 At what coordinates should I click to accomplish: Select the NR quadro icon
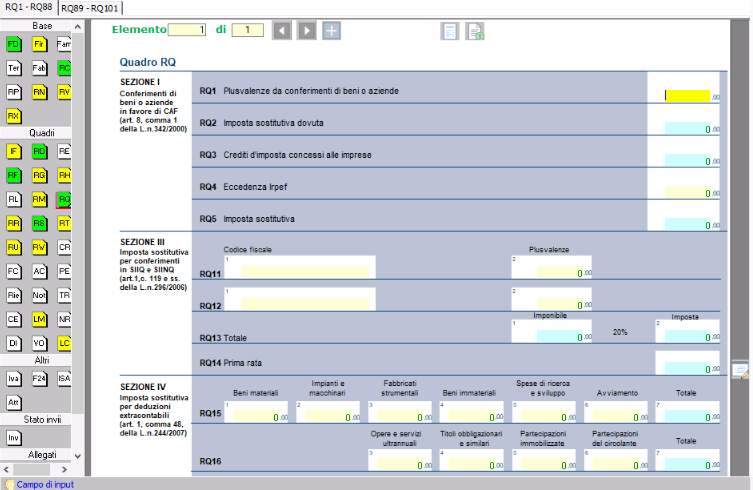64,319
